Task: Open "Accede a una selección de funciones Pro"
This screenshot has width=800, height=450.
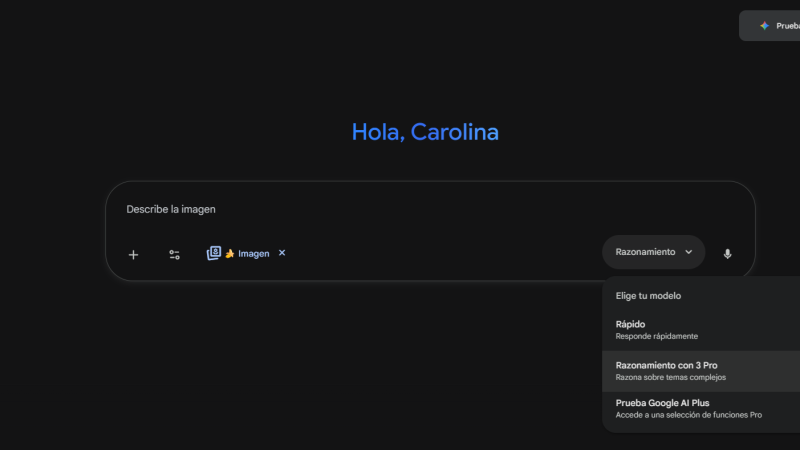Action: pos(688,415)
